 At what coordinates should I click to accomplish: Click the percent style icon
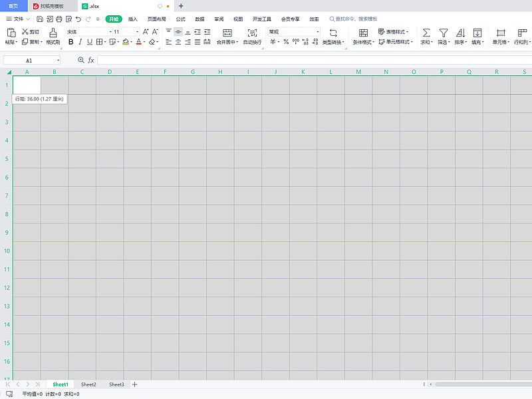coord(286,42)
